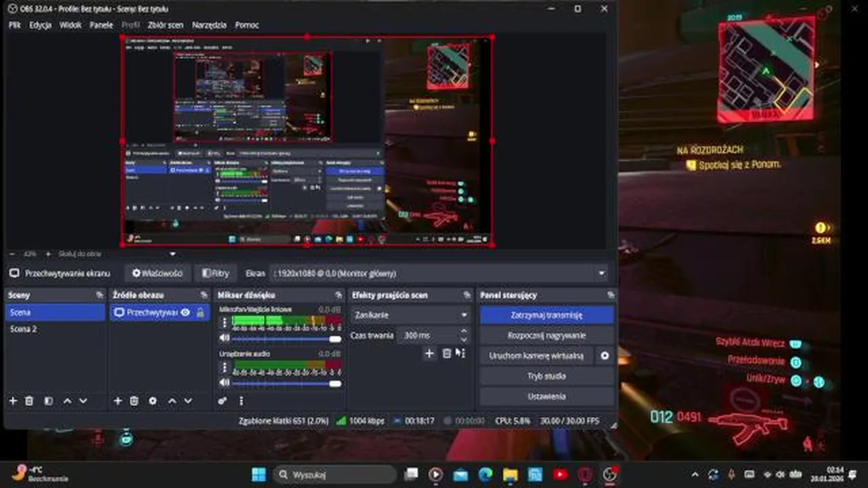Undock the Sceny panel
Viewport: 868px width, 488px height.
click(100, 295)
